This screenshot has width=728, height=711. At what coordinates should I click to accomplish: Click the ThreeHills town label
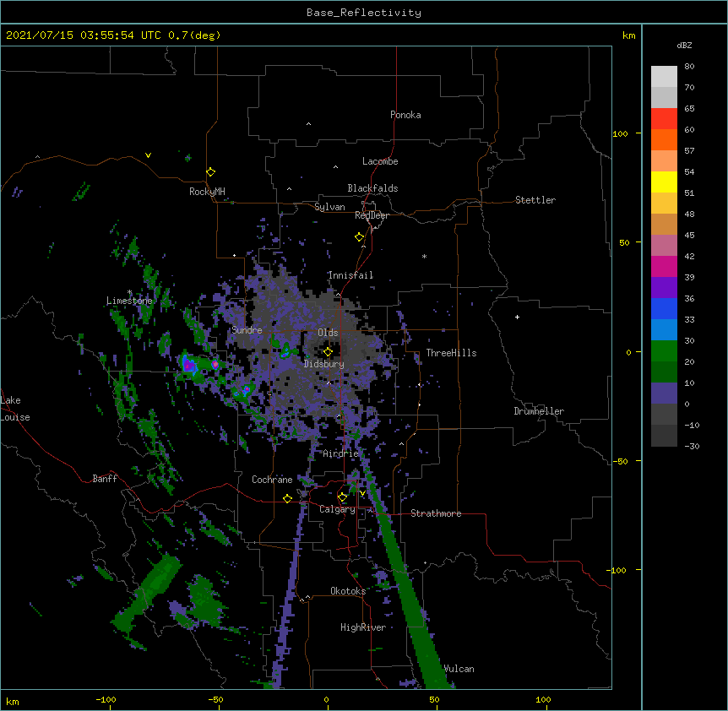[451, 353]
